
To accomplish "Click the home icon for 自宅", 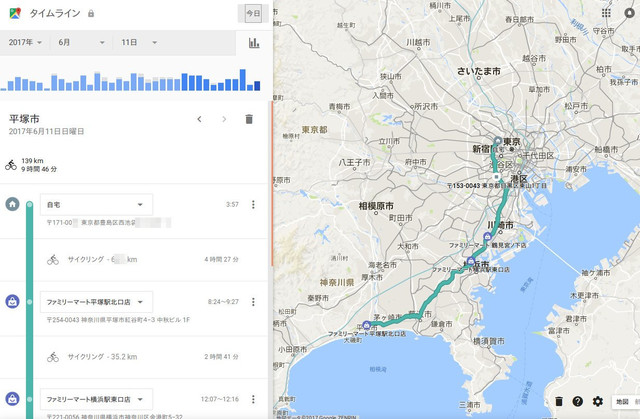I will click(x=12, y=204).
